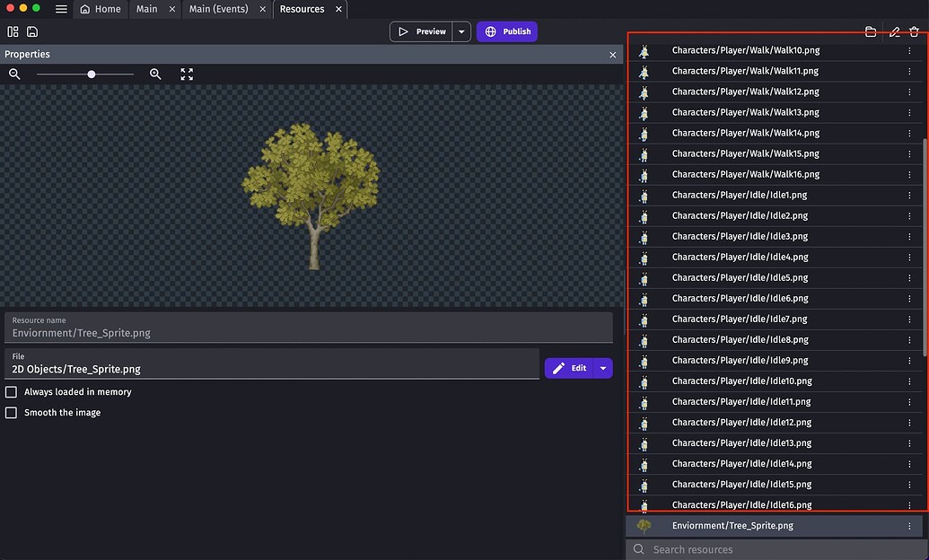Screen dimensions: 929x560
Task: Open options menu for Idle1.png resource
Action: point(909,195)
